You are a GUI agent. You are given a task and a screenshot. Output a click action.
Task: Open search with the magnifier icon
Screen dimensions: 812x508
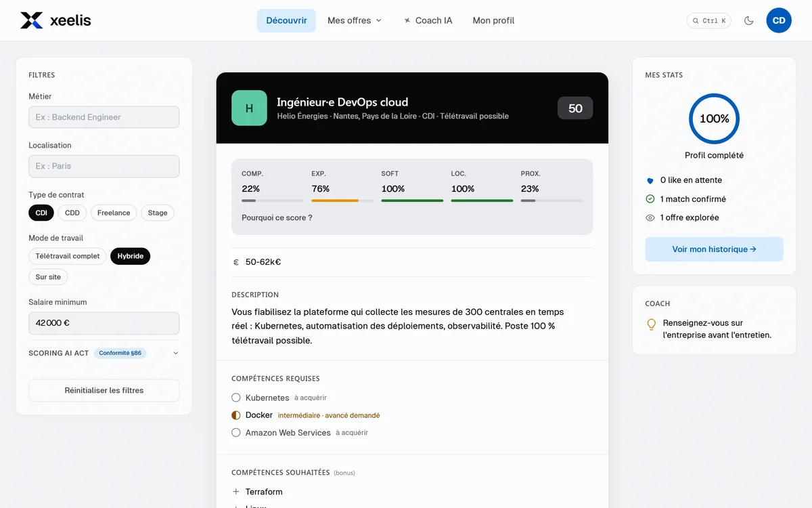(696, 21)
